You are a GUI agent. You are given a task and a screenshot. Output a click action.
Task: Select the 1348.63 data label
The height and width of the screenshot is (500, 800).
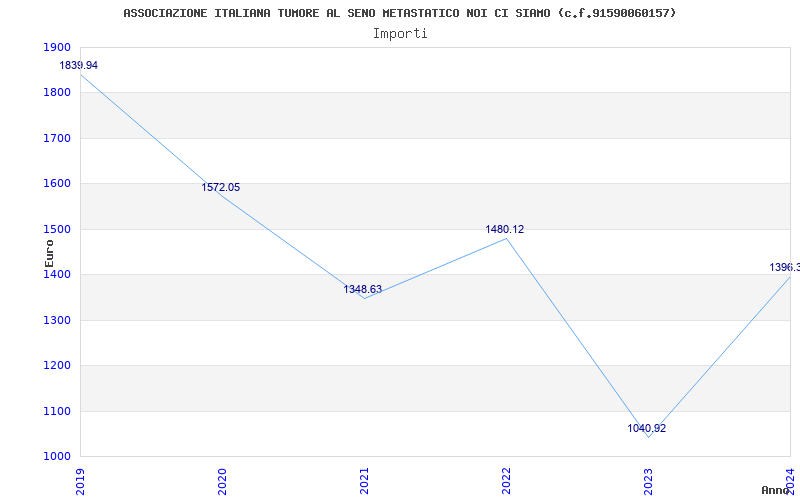tap(362, 289)
